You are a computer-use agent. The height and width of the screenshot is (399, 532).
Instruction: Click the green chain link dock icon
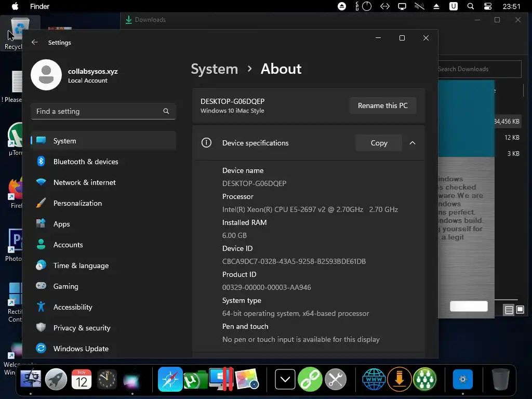click(x=310, y=379)
